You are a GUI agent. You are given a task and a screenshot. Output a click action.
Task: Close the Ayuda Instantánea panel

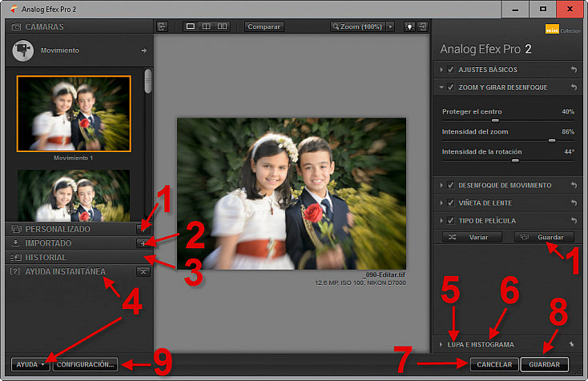pos(143,271)
